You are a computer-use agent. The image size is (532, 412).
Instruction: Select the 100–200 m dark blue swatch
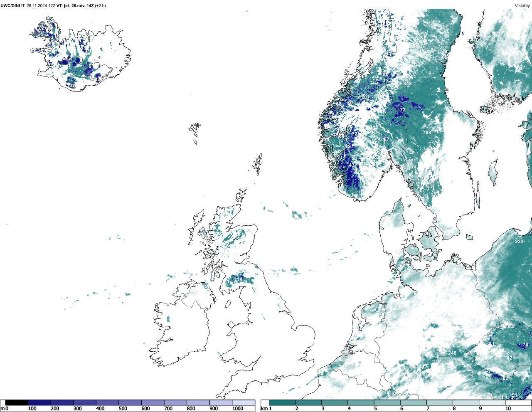(x=39, y=402)
